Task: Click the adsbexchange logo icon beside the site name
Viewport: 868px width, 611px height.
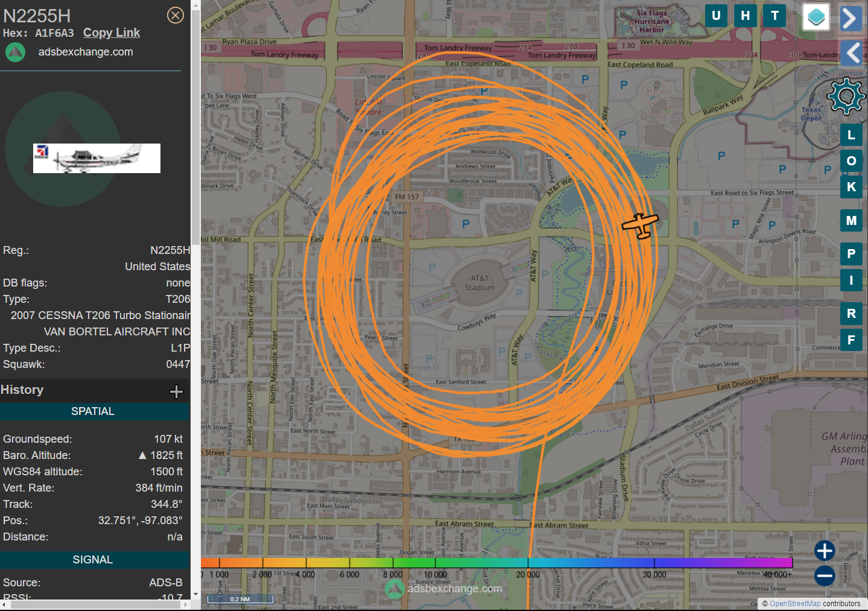Action: 16,52
